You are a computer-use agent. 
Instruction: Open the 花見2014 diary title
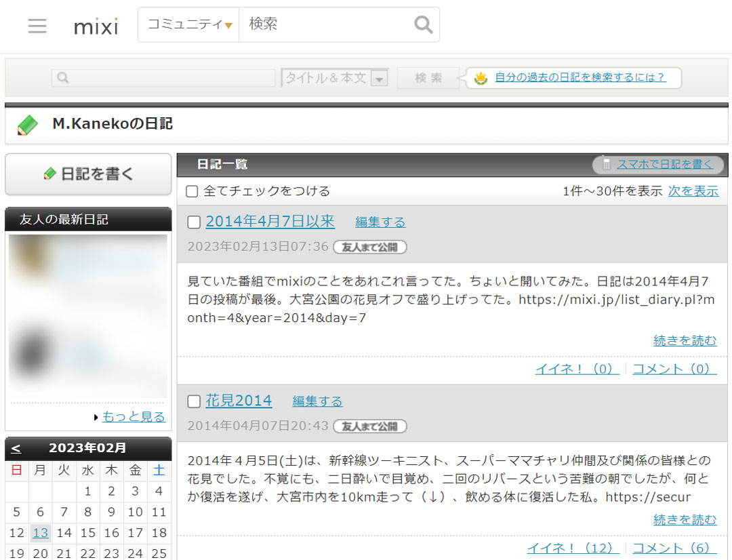pos(239,401)
